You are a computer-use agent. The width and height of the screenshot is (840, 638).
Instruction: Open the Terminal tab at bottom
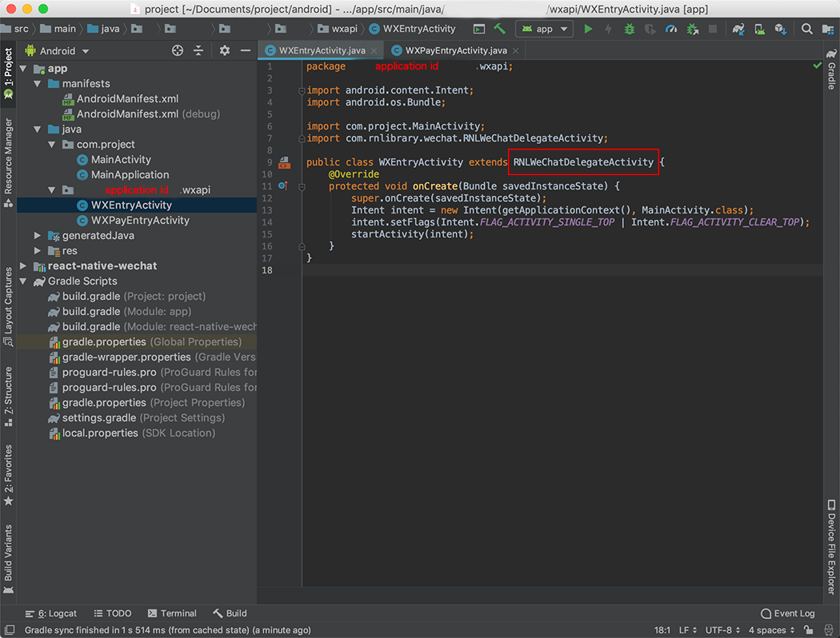click(x=172, y=613)
